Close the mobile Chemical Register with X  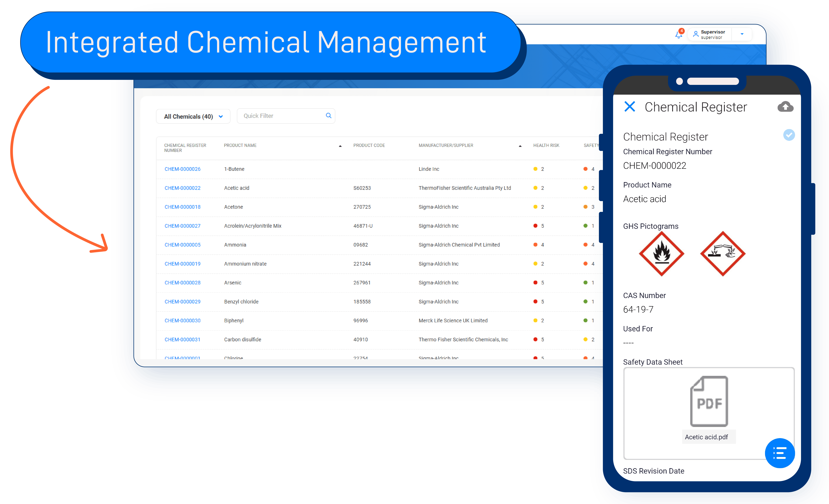coord(630,107)
